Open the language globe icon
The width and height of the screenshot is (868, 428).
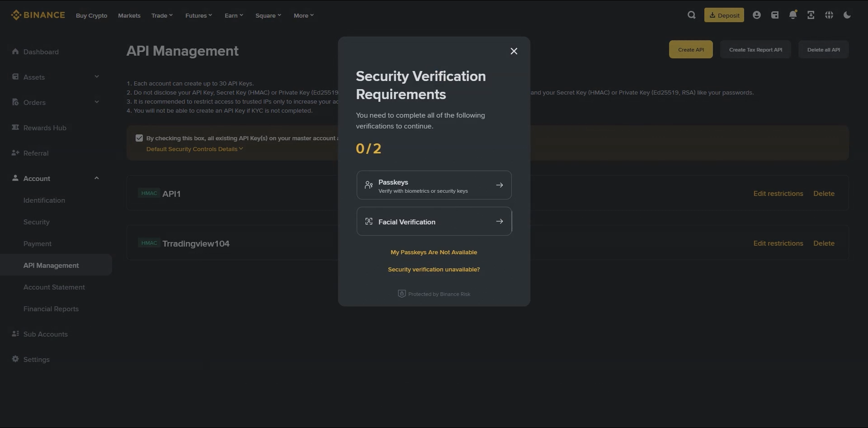tap(829, 15)
